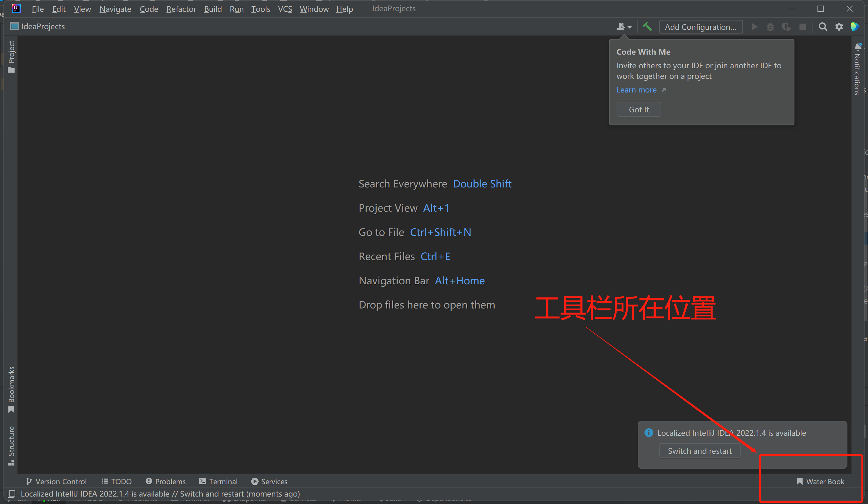The width and height of the screenshot is (868, 504).
Task: Open the Add Configuration selector
Action: pyautogui.click(x=701, y=27)
